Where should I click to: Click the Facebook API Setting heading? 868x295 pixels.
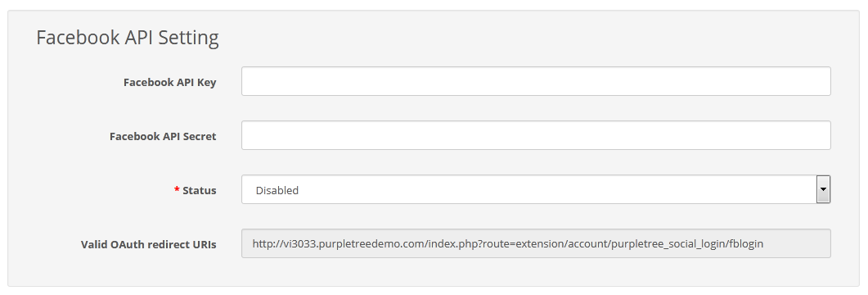pos(128,38)
